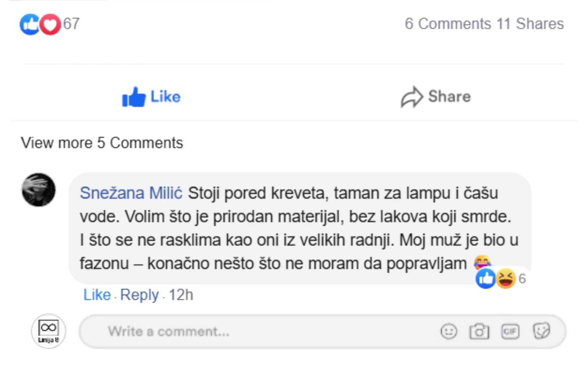Click the thumbs-up reaction on Snežana's comment
Image resolution: width=588 pixels, height=392 pixels.
[485, 279]
